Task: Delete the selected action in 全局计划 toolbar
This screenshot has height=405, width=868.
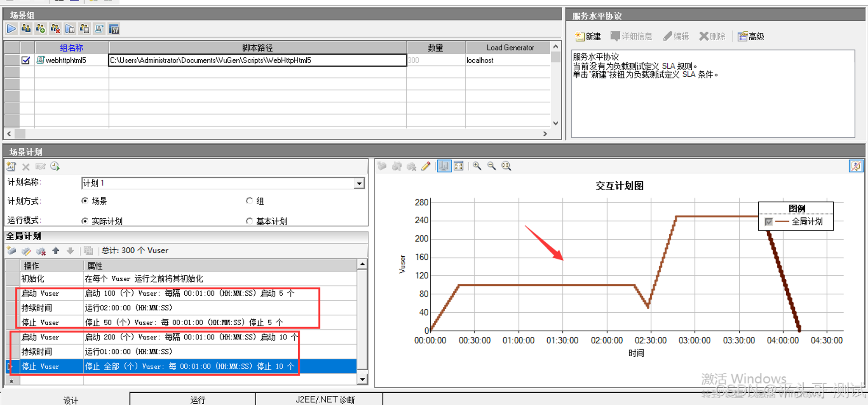Action: click(41, 251)
